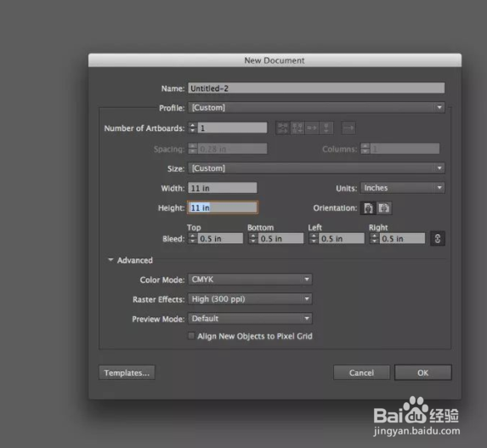Click the "Orientation:" label
The image size is (487, 448).
[x=335, y=207]
